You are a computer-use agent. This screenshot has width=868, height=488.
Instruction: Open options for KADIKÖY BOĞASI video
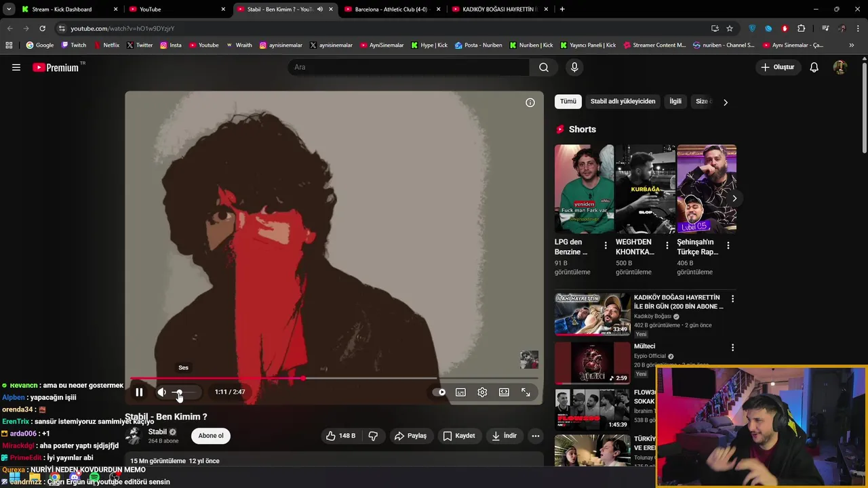click(732, 299)
